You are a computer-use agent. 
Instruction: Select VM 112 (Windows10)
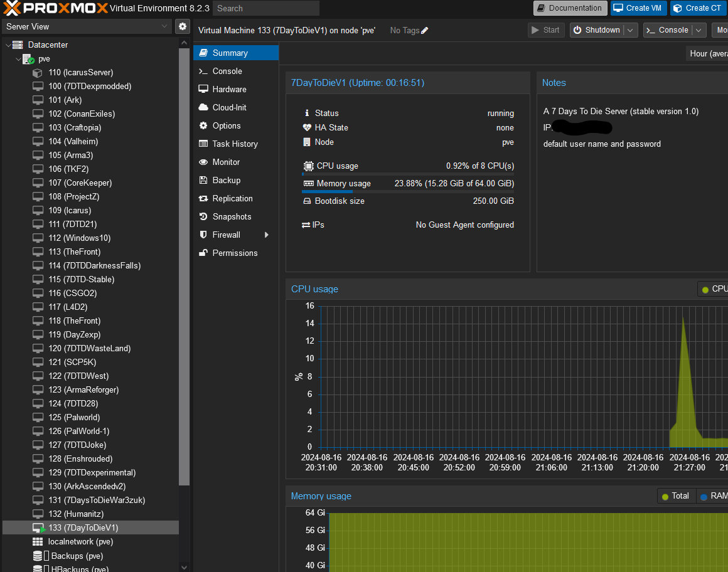coord(90,238)
